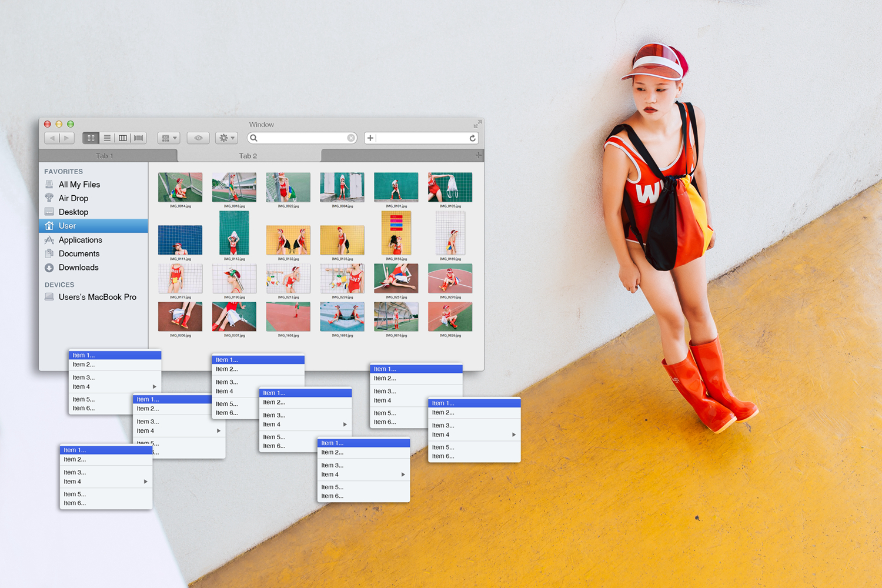Switch to column view
882x588 pixels.
point(123,138)
